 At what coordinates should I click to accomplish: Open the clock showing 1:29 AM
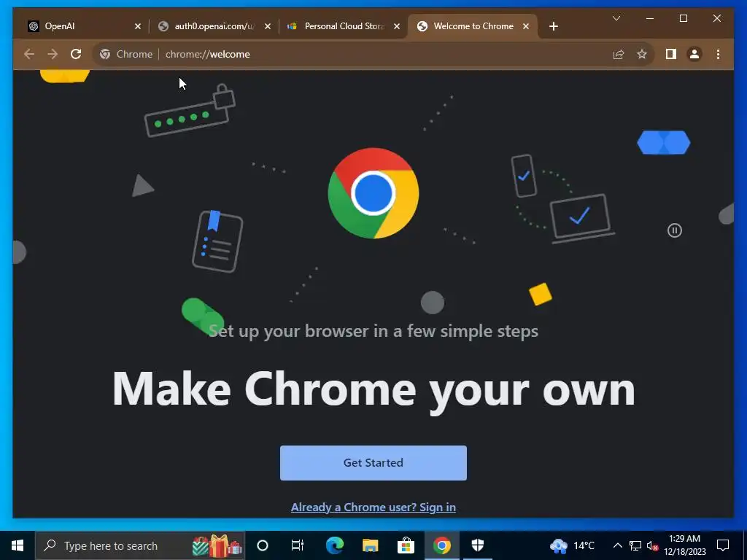[x=684, y=545]
